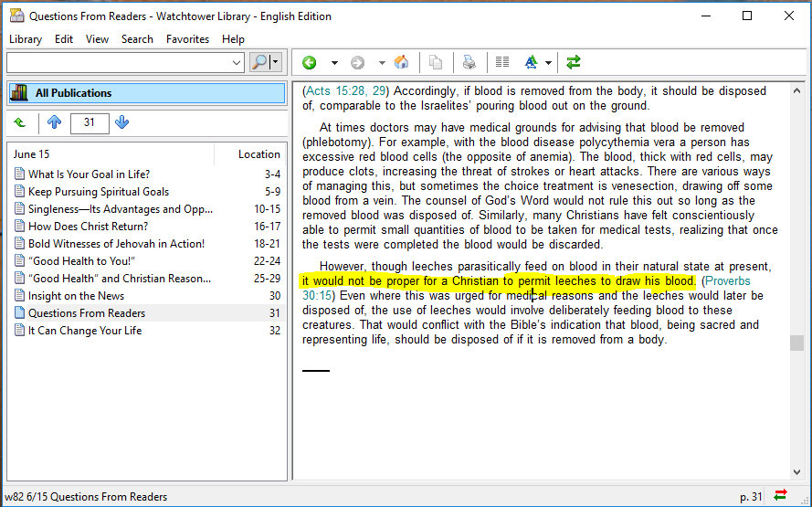Image resolution: width=812 pixels, height=507 pixels.
Task: Open the search box history dropdown
Action: pos(237,63)
